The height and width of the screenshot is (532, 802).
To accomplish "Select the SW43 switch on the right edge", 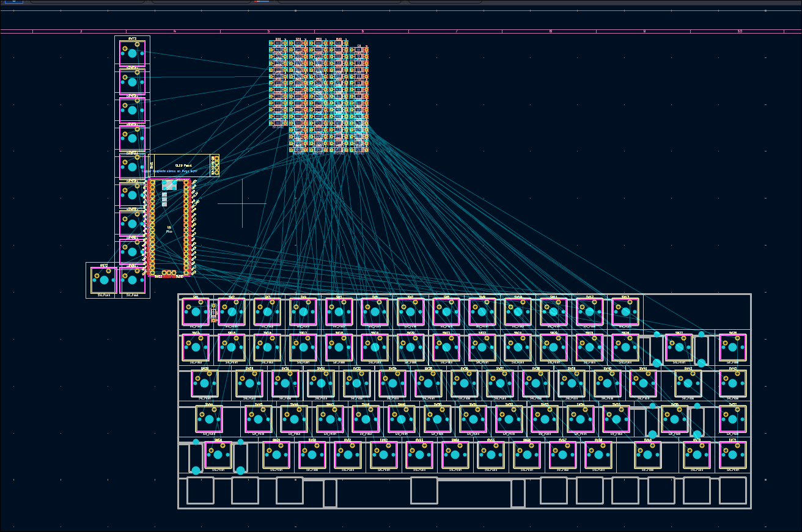I will coord(732,384).
